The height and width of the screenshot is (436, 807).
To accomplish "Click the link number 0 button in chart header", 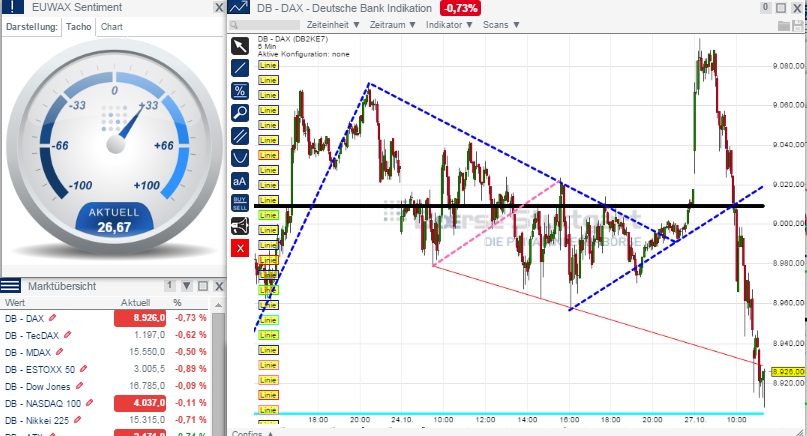I will coord(765,7).
